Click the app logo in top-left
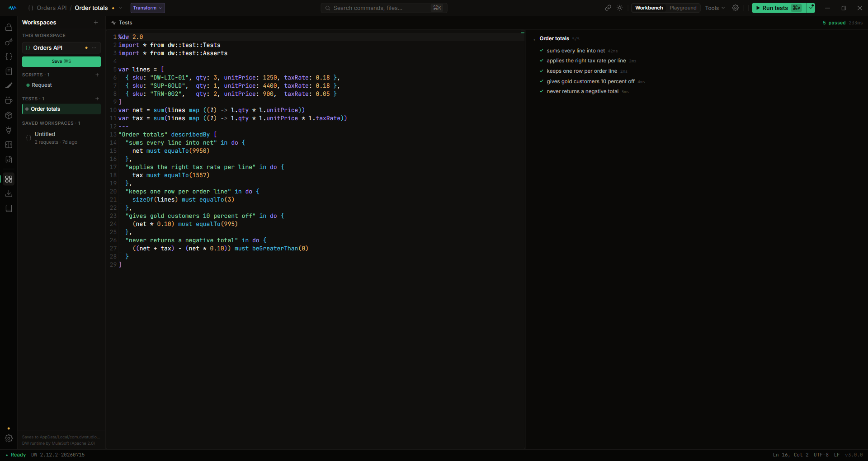Viewport: 868px width, 461px height. point(12,8)
